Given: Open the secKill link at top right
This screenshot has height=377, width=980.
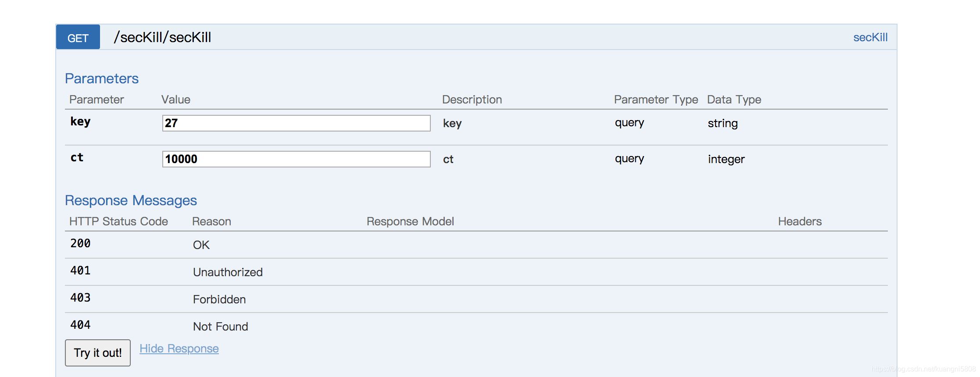Looking at the screenshot, I should (x=870, y=38).
